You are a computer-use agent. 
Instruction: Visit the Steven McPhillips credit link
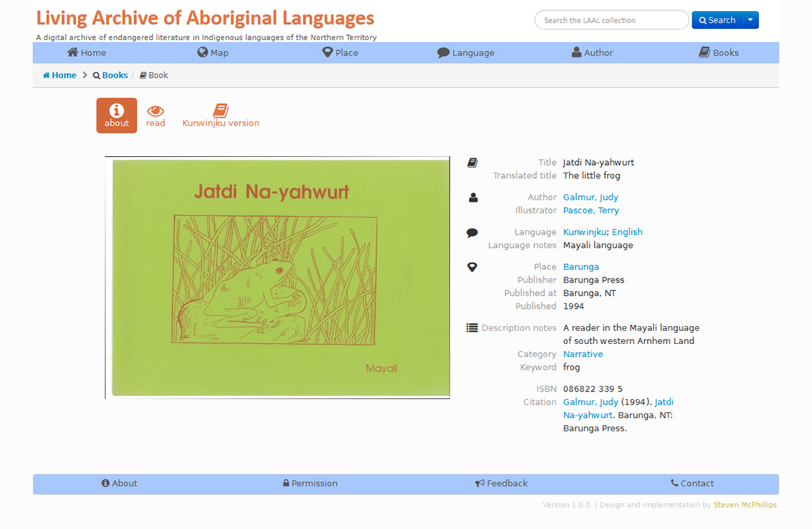tap(745, 505)
